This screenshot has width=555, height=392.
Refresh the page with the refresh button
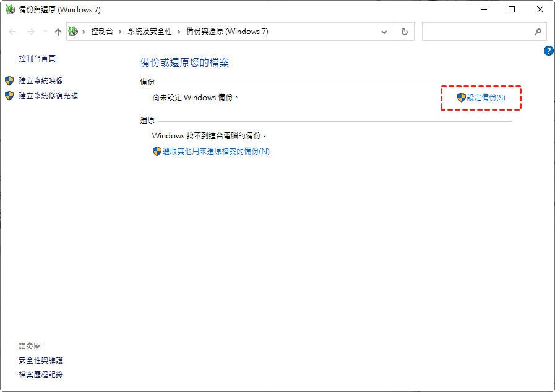pos(404,32)
